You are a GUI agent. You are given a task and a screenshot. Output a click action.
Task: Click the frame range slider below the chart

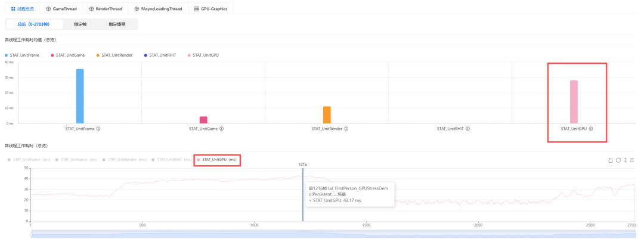[333, 234]
